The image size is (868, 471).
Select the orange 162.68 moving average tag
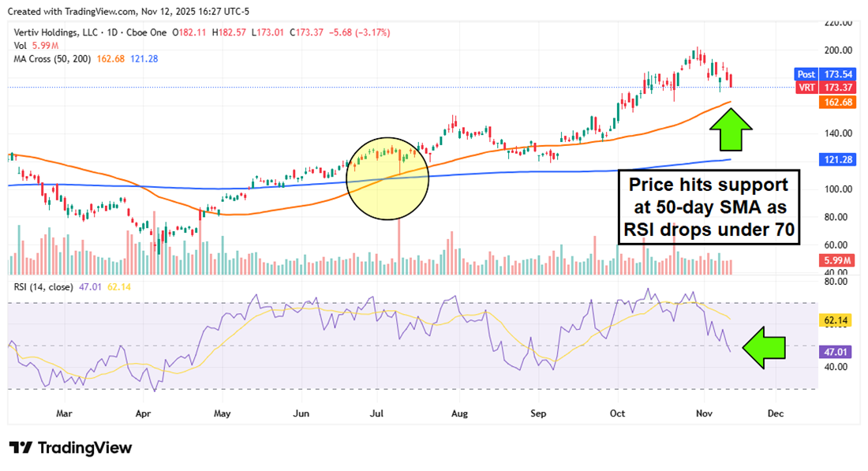click(x=836, y=103)
